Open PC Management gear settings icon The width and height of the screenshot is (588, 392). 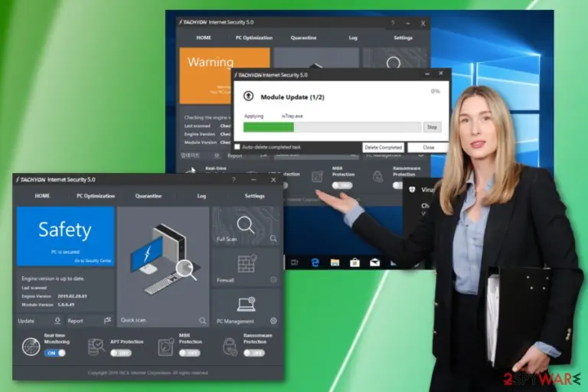(x=273, y=321)
